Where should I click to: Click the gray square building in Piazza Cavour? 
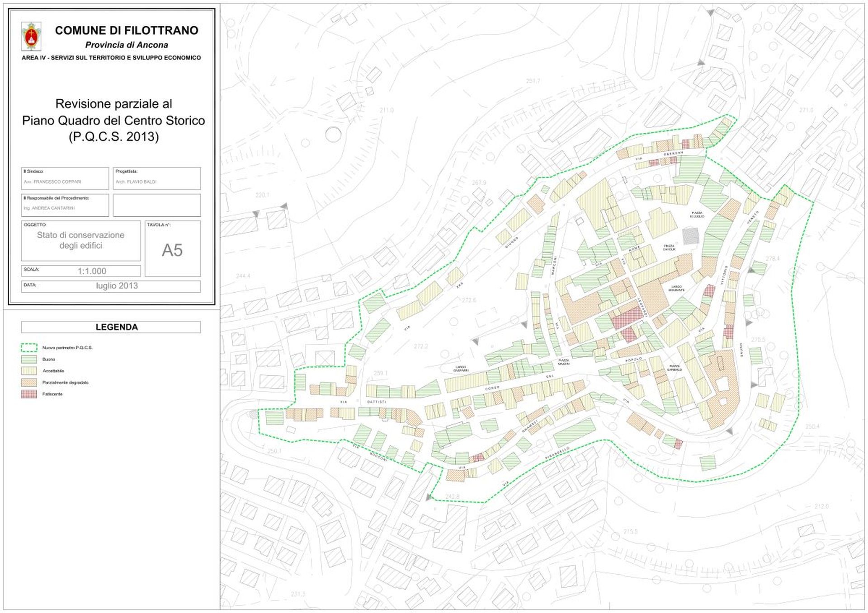690,236
